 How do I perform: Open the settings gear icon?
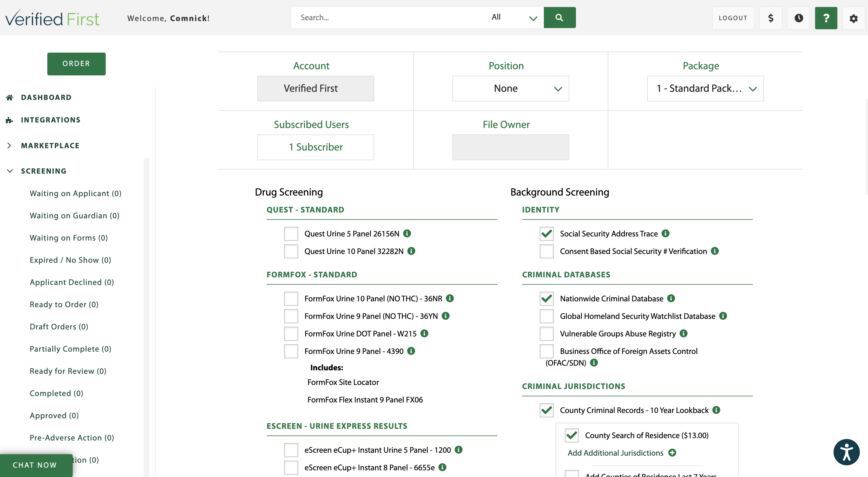point(853,18)
